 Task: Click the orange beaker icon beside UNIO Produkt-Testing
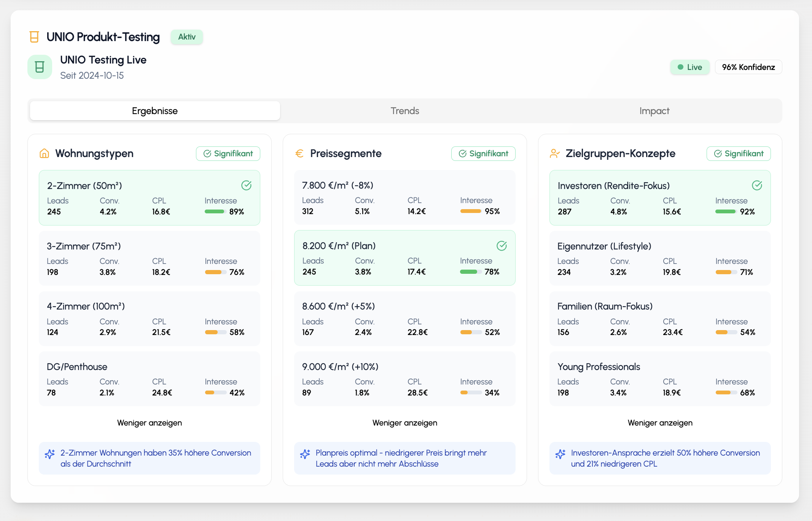point(34,37)
